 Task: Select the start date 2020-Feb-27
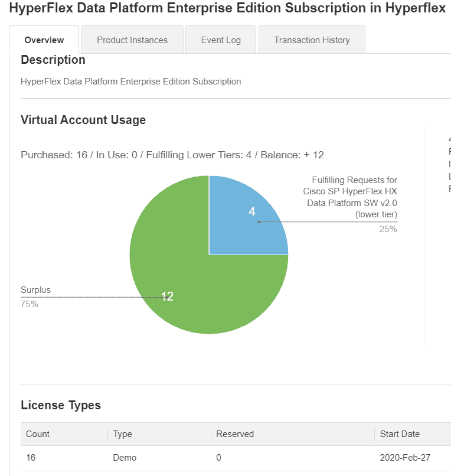coord(405,458)
